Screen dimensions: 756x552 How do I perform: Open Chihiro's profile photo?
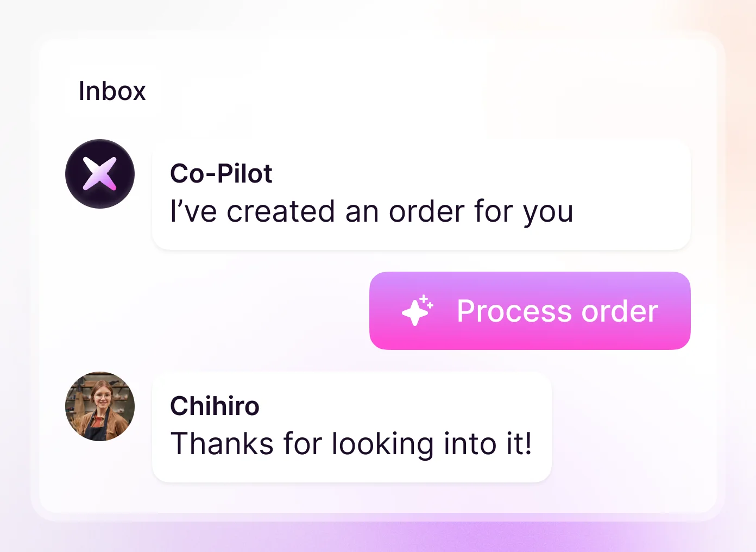coord(100,406)
